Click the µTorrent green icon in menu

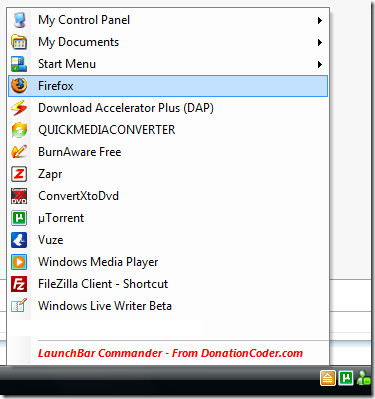pyautogui.click(x=19, y=218)
